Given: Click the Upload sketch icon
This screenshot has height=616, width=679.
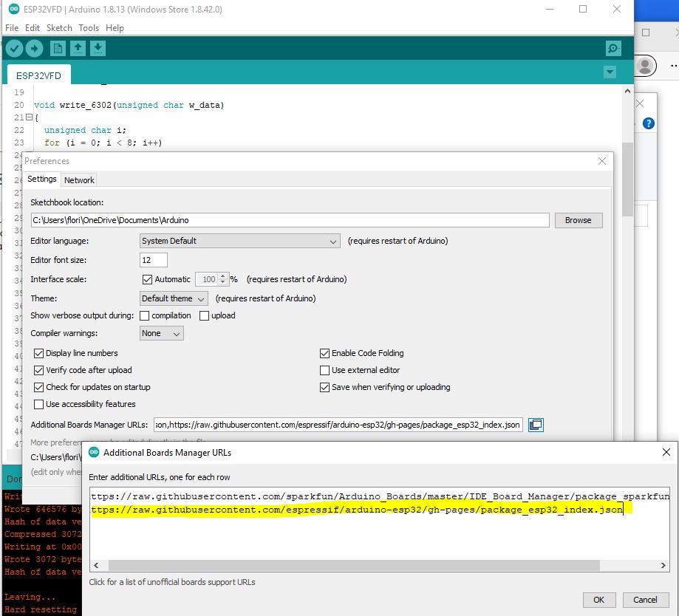Looking at the screenshot, I should [x=34, y=48].
